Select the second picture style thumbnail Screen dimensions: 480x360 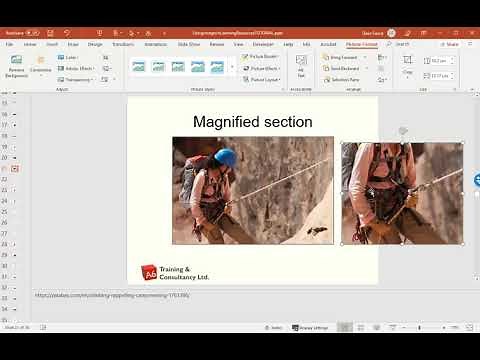click(158, 67)
